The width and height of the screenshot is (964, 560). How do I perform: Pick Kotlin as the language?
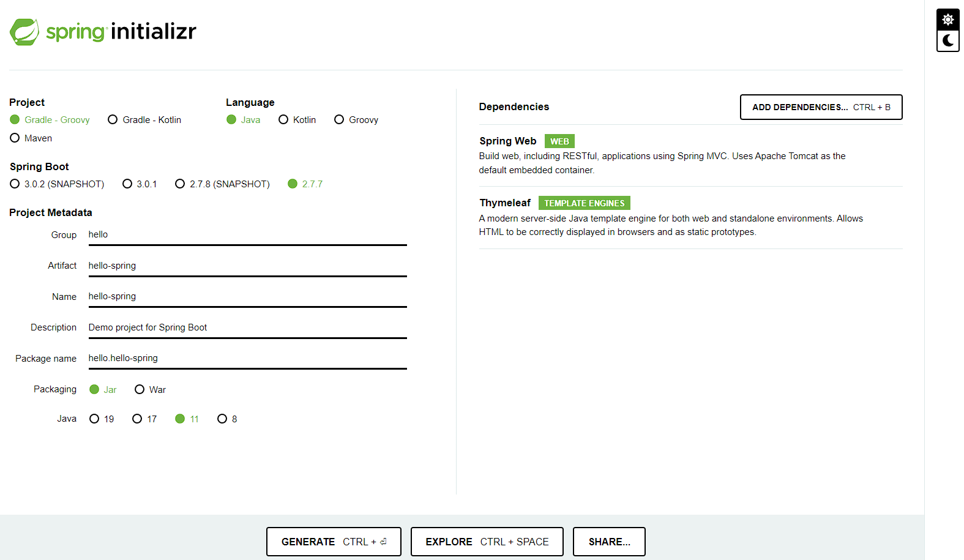click(297, 120)
